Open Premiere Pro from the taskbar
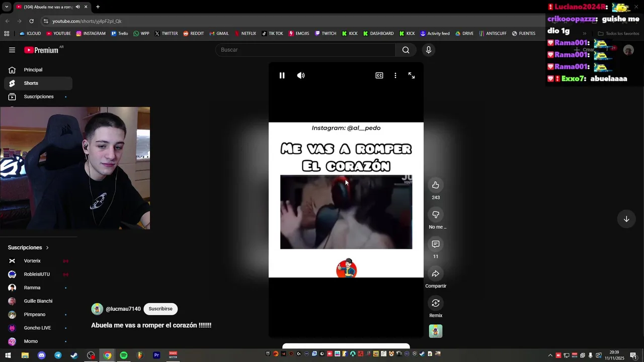Viewport: 644px width, 362px height. pyautogui.click(x=156, y=355)
